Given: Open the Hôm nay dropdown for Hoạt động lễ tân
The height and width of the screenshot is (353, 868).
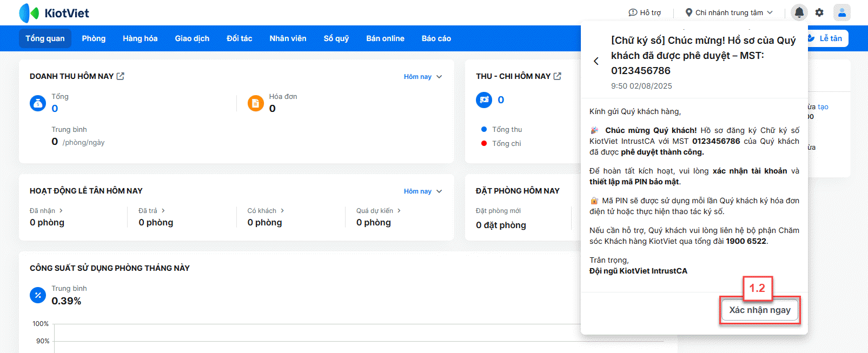Looking at the screenshot, I should [x=423, y=191].
